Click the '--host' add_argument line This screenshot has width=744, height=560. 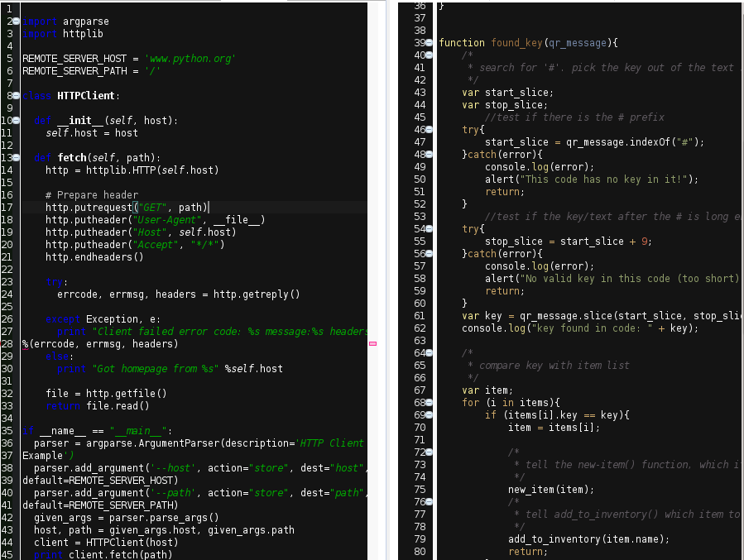(x=201, y=468)
